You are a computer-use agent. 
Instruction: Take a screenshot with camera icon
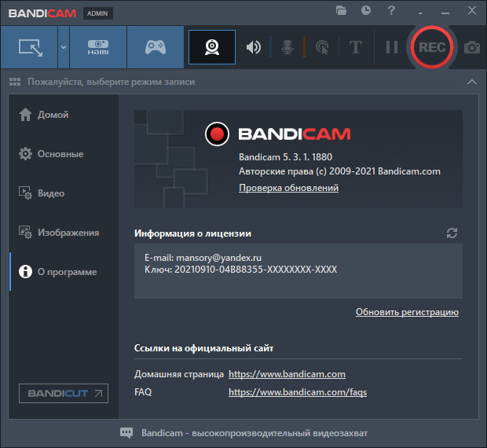tap(472, 47)
